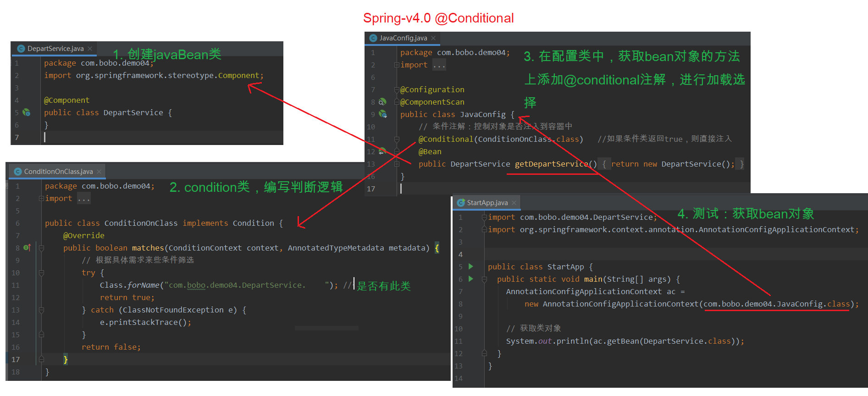
Task: Collapse the catch block fold marker
Action: [x=41, y=310]
